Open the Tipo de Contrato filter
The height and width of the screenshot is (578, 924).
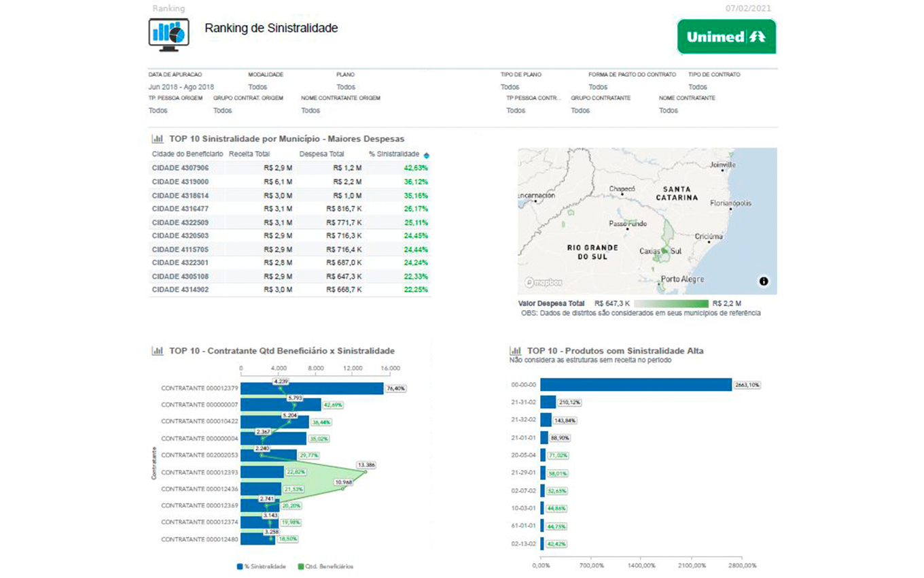[697, 87]
